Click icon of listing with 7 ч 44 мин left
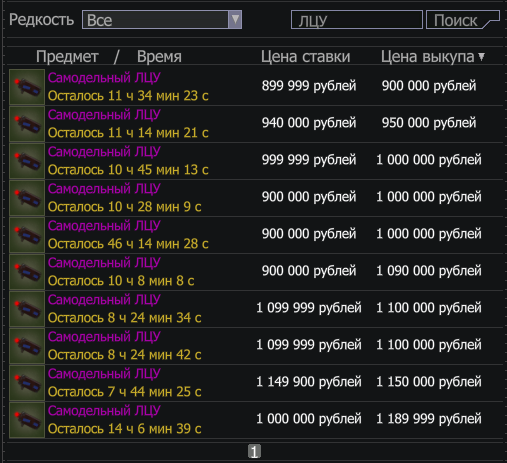This screenshot has height=463, width=507. [x=27, y=383]
